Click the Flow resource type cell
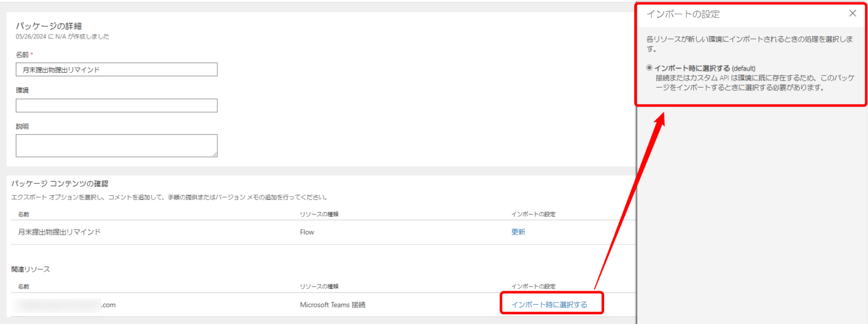868x324 pixels. (x=307, y=232)
